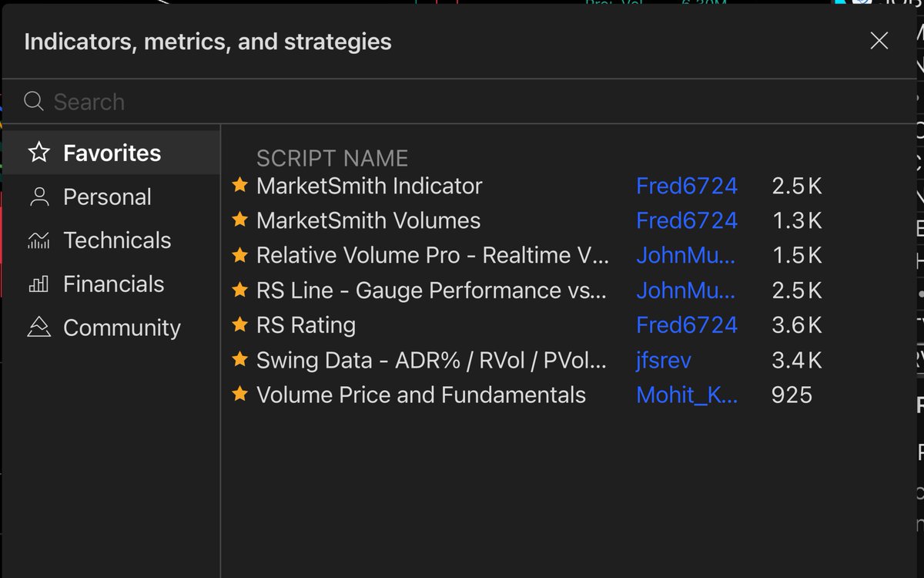
Task: Click the Community mountain icon
Action: [38, 328]
